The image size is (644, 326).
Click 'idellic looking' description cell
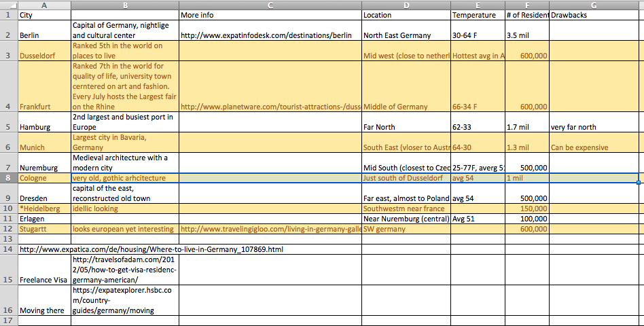tap(125, 209)
